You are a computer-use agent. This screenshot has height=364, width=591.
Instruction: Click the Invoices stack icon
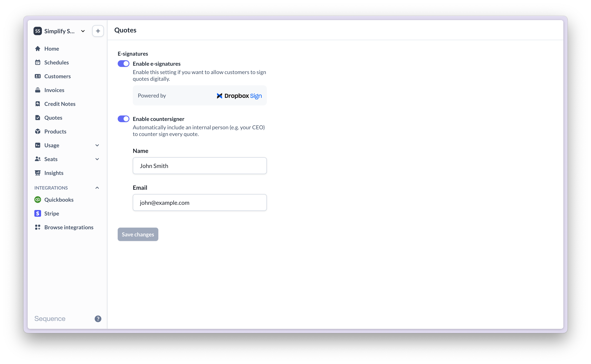[x=37, y=90]
